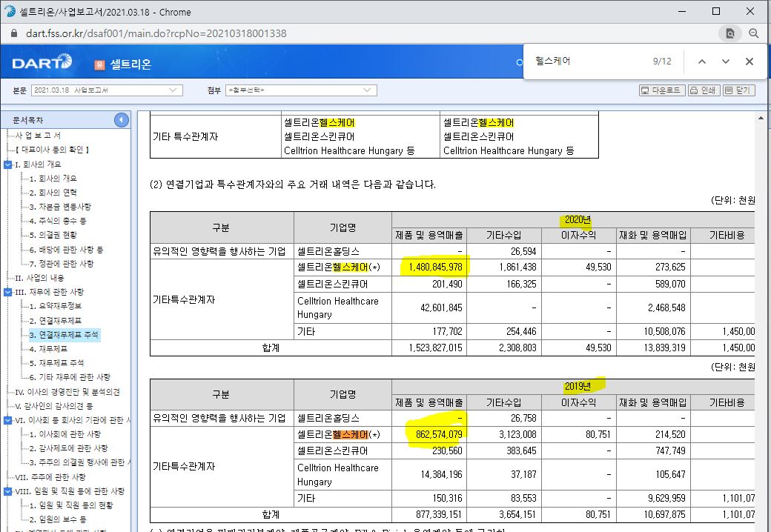The height and width of the screenshot is (532, 771).
Task: Open II. 사업의 내용 section
Action: [x=39, y=278]
